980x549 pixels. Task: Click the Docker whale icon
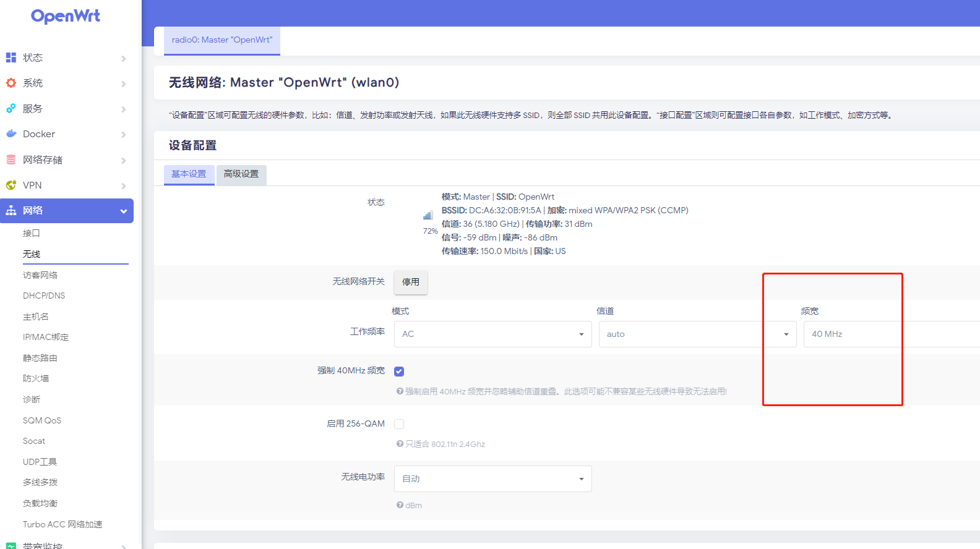pyautogui.click(x=11, y=134)
